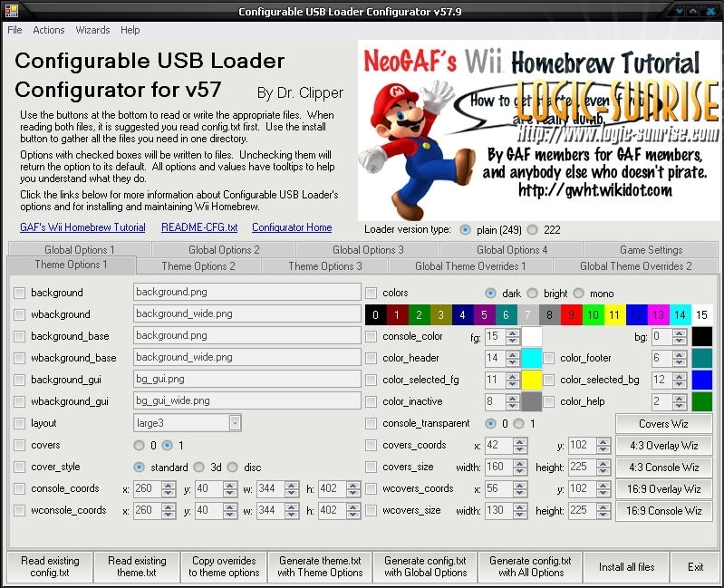The image size is (724, 588).
Task: Adjust the color_inactive value stepper
Action: [x=513, y=401]
